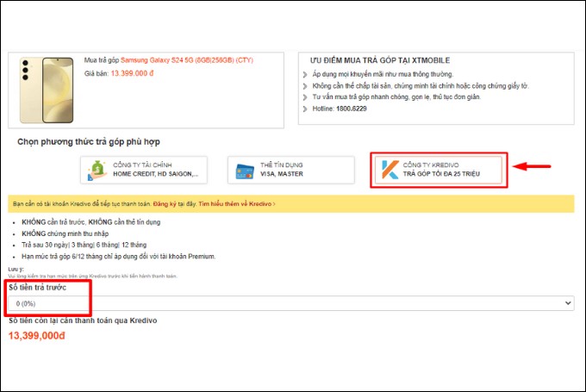
Task: Open the Samsung Galaxy S24 5G product link
Action: [x=187, y=60]
